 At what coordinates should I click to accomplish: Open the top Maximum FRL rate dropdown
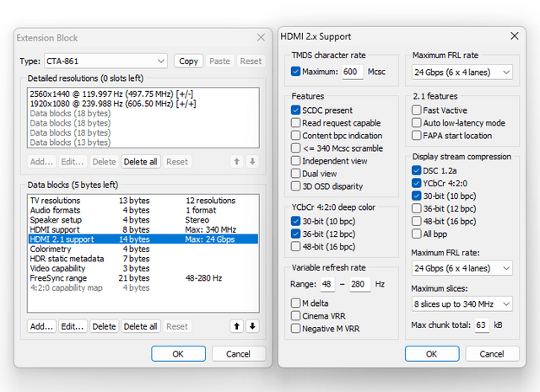coord(462,72)
